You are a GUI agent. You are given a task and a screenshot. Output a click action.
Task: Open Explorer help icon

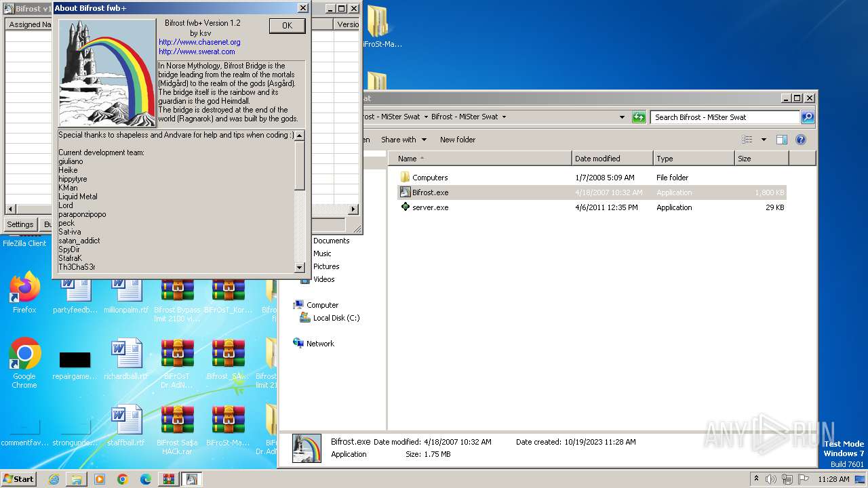800,140
